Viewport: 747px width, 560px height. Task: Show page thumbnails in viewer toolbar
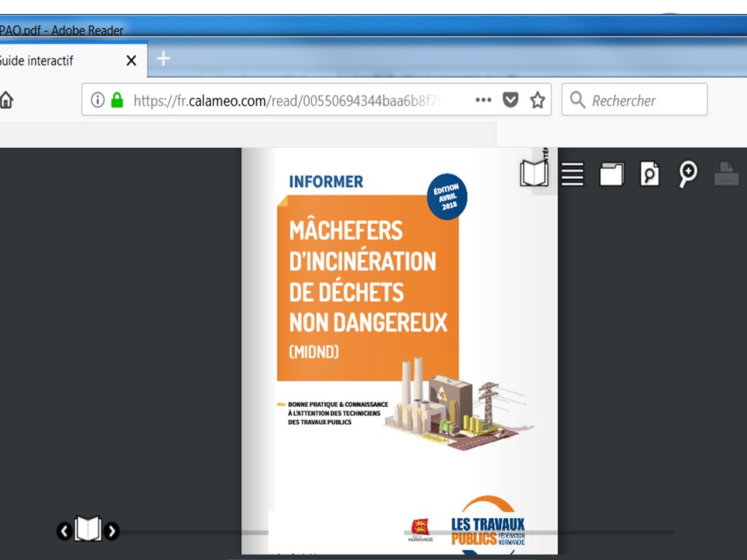click(x=611, y=173)
